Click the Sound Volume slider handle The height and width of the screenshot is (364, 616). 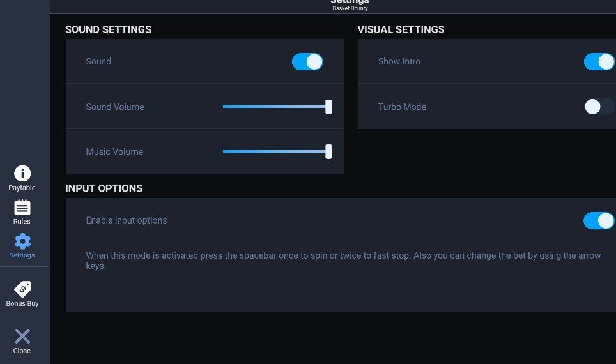(x=328, y=107)
